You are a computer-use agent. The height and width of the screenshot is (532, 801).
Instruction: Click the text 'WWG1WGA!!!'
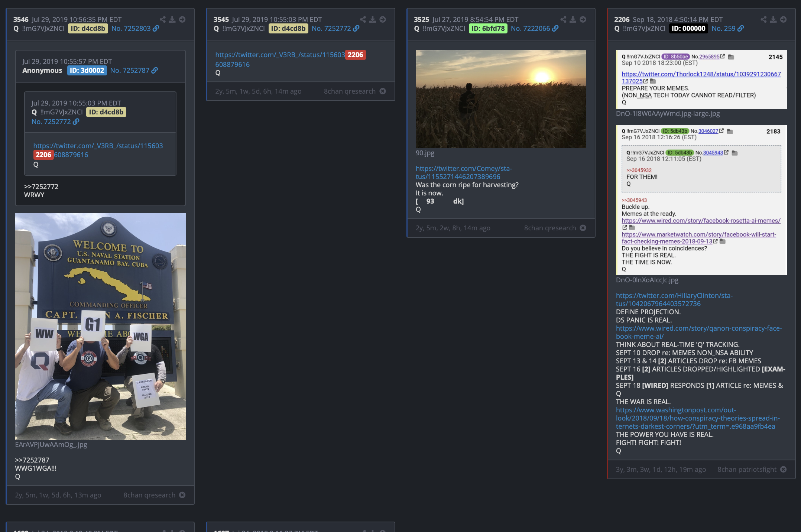[x=36, y=468]
